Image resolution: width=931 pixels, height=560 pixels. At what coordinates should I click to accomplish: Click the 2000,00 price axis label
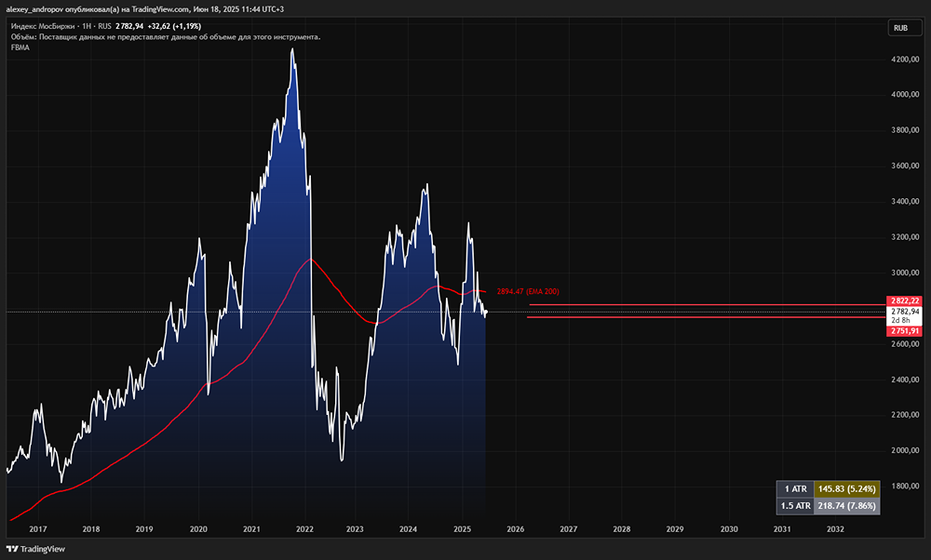905,450
